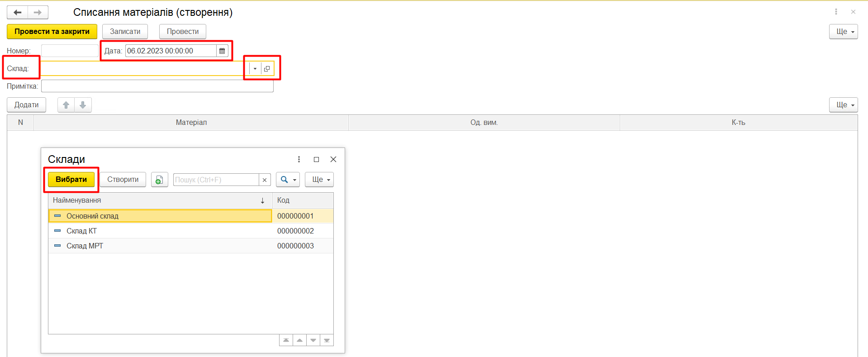
Task: Open the table's Ще menu
Action: 843,105
